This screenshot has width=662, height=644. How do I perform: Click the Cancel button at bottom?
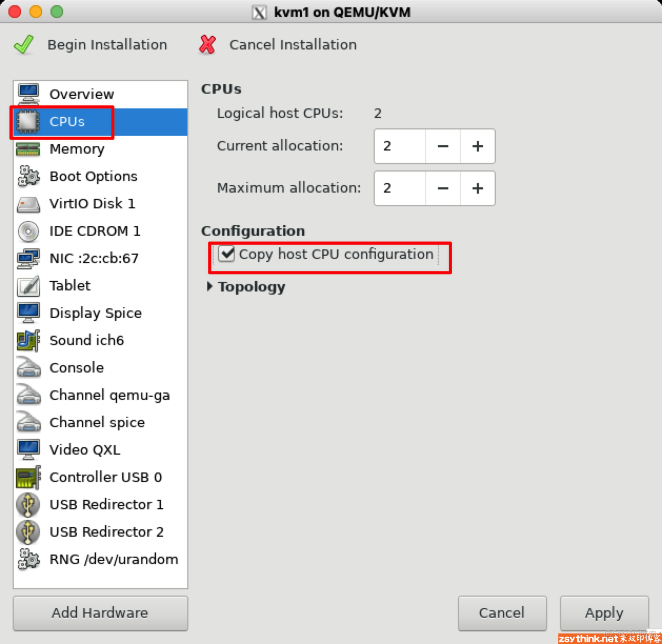501,613
